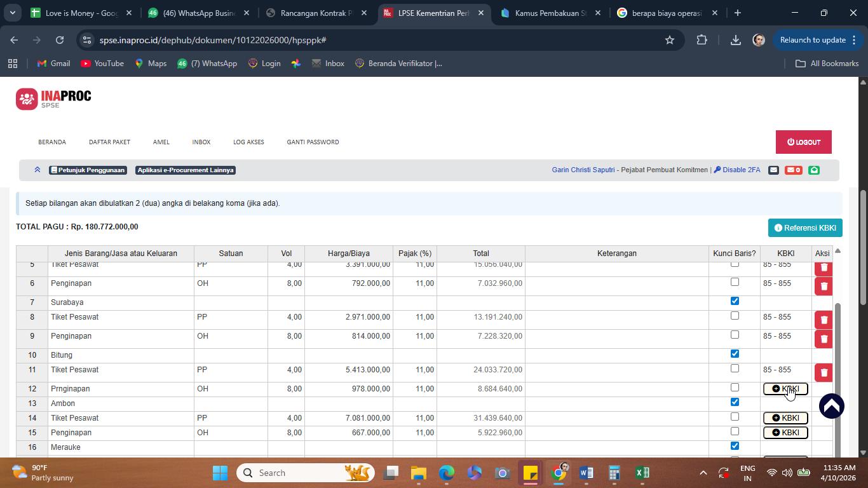Reload the current page
The height and width of the screenshot is (488, 868).
(x=60, y=40)
